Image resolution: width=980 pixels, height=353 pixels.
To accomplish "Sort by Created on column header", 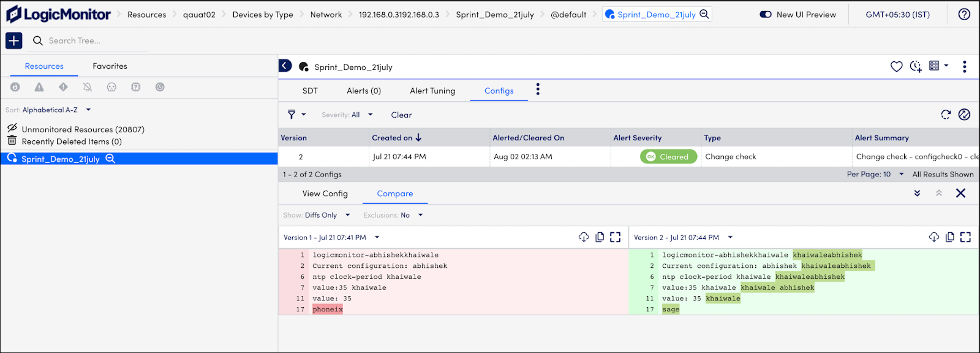I will pos(396,138).
